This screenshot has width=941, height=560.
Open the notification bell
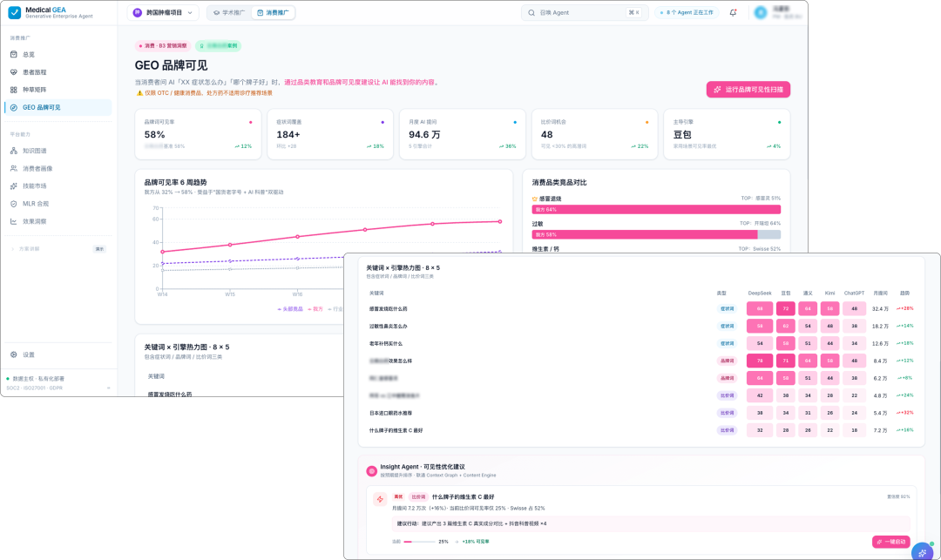point(733,12)
